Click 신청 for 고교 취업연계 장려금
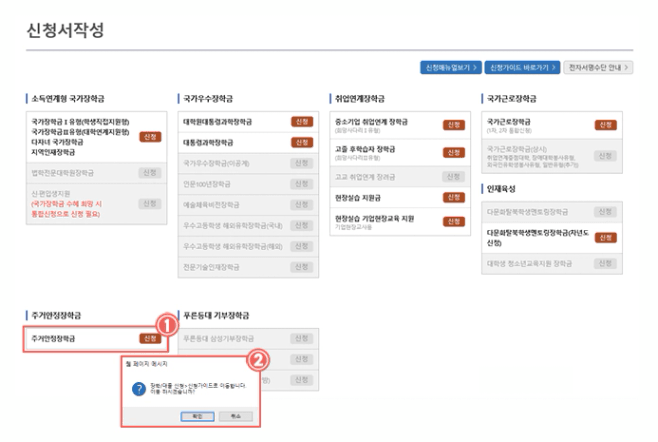 [454, 177]
